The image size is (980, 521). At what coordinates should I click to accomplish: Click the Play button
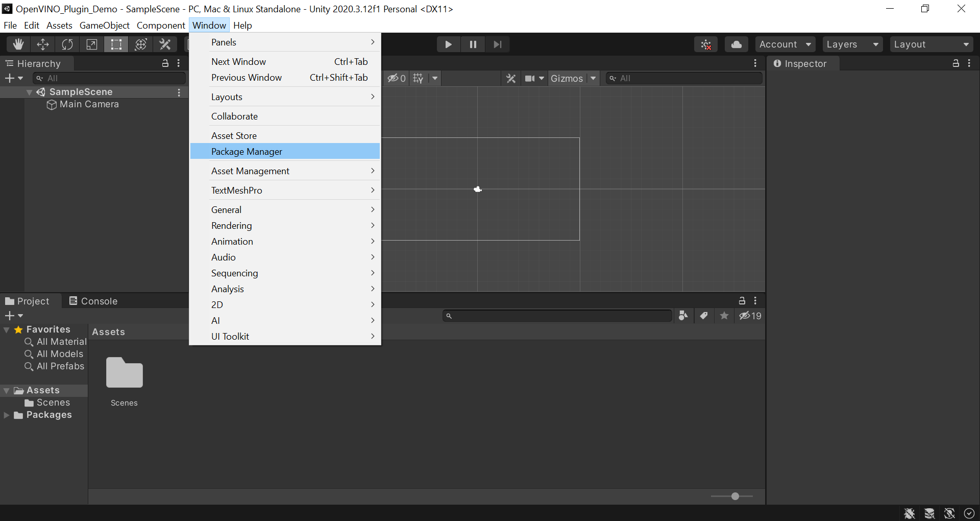(448, 44)
